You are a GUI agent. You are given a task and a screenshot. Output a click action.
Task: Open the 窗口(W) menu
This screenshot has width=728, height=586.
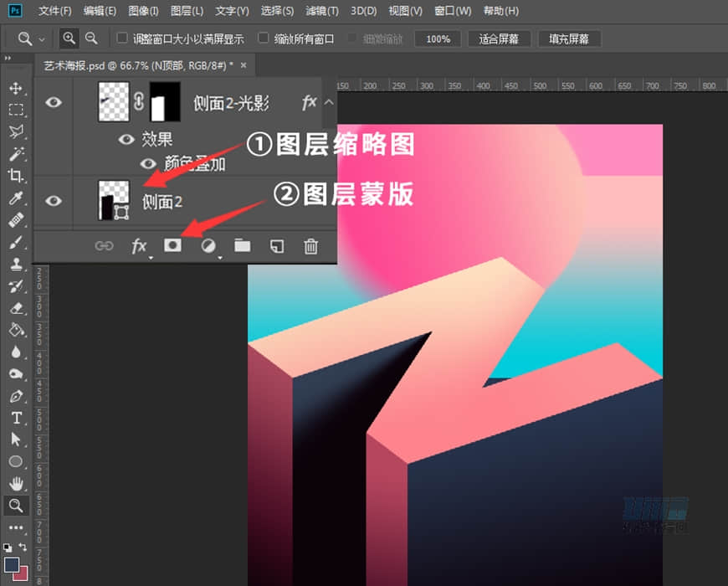[453, 11]
